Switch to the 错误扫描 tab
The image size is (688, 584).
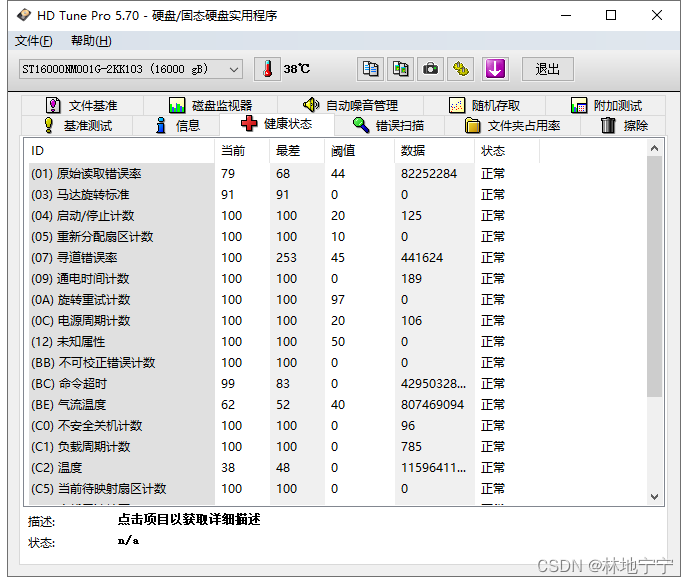389,125
